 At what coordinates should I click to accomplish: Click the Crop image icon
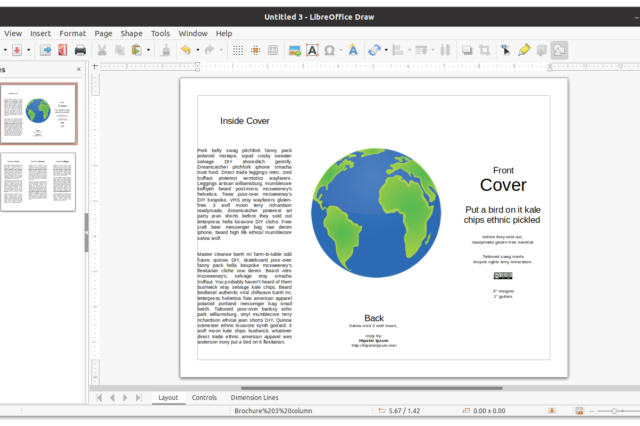click(x=485, y=49)
